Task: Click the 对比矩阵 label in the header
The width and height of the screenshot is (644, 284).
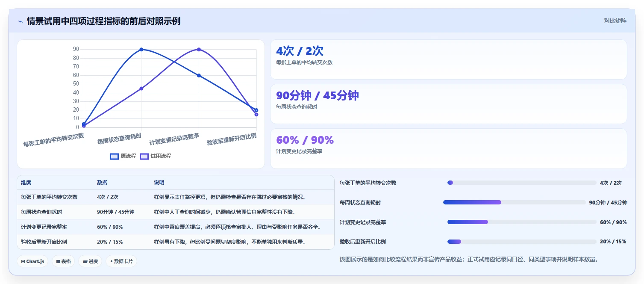Action: (615, 21)
